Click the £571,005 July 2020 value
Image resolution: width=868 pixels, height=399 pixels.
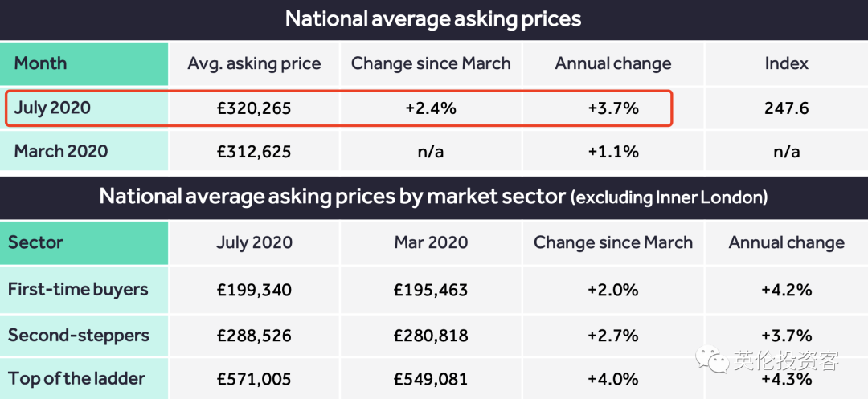click(254, 379)
